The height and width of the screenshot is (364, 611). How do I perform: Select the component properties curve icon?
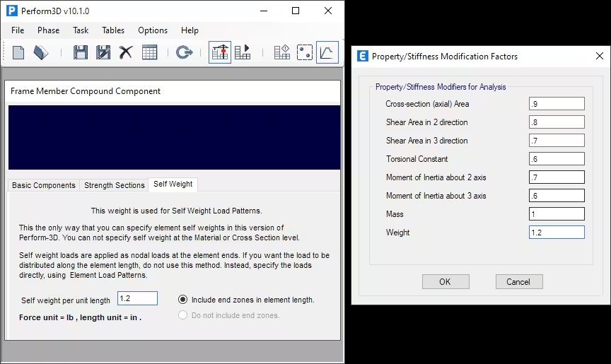click(x=327, y=52)
